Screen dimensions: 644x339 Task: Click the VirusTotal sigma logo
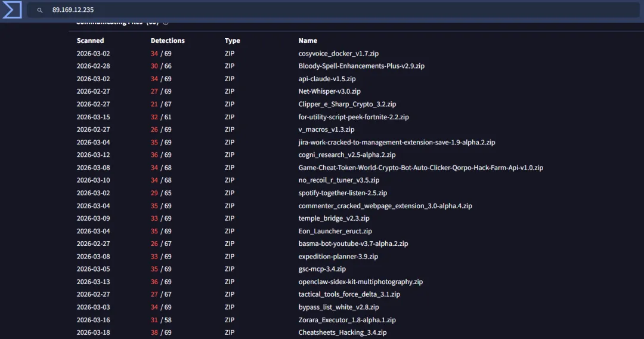[x=12, y=10]
